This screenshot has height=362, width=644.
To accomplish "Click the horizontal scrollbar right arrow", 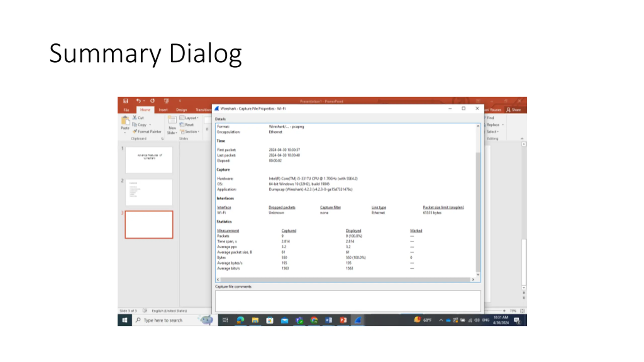I will click(473, 280).
